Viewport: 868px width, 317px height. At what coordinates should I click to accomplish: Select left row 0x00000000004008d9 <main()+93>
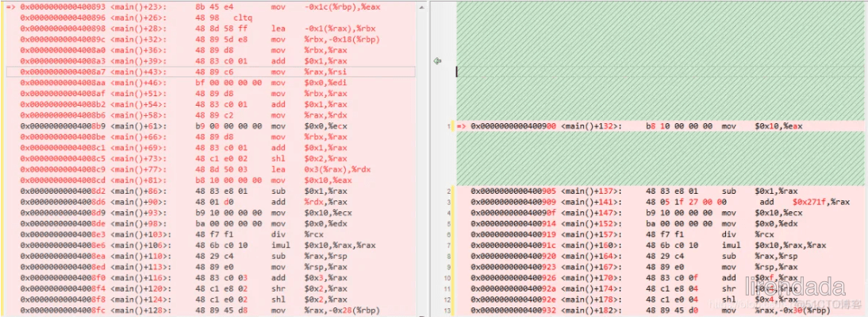(x=210, y=213)
